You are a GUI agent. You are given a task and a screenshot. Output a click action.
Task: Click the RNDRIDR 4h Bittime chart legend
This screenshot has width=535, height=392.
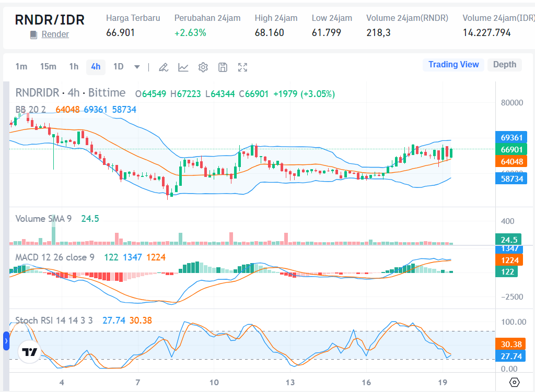(71, 93)
